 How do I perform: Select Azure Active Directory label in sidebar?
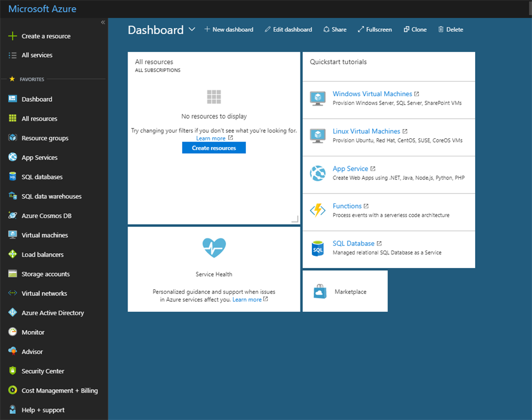[53, 313]
